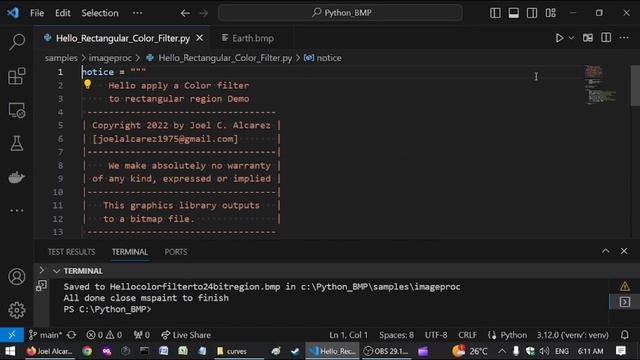
Task: Select the Hello_Rectangular_Color_Filter.py tab
Action: (x=122, y=38)
